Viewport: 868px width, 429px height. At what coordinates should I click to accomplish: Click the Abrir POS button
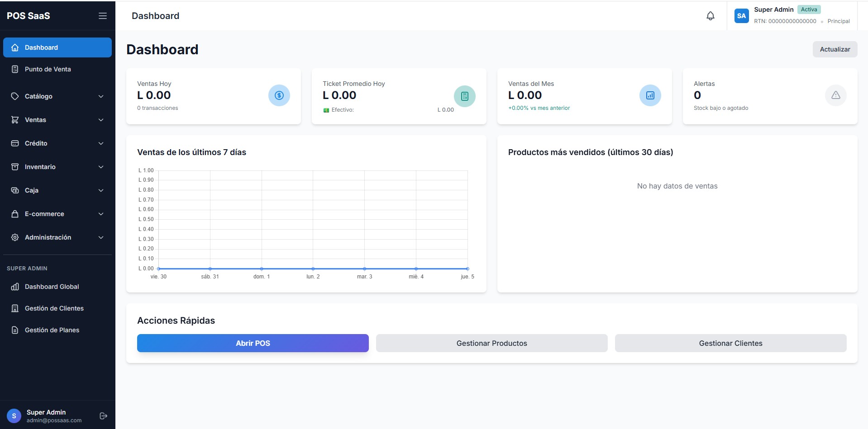point(253,343)
